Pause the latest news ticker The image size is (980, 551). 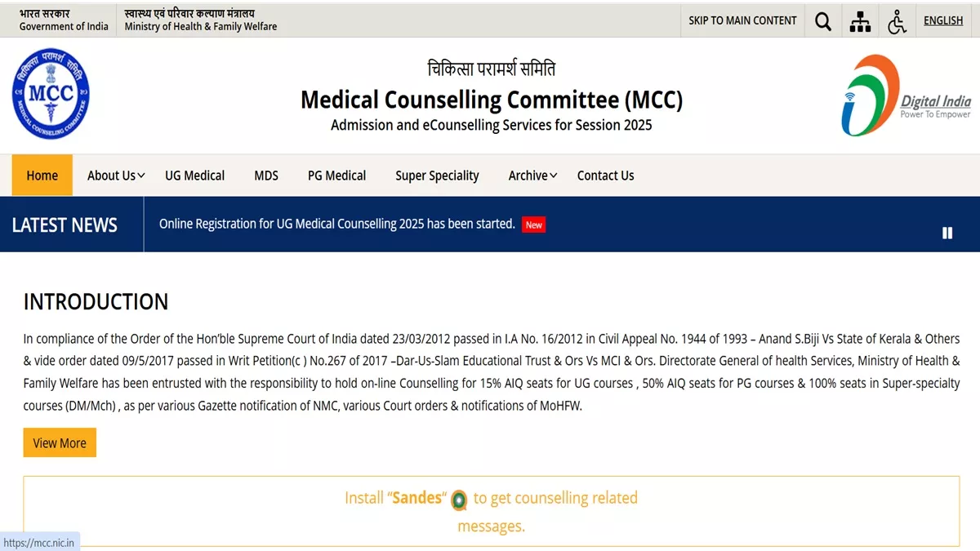tap(947, 233)
